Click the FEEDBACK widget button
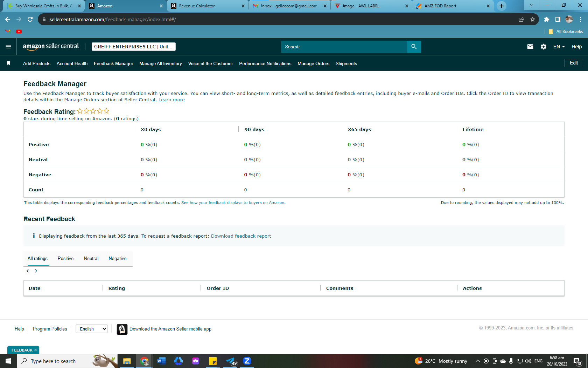The height and width of the screenshot is (368, 588). click(x=22, y=350)
